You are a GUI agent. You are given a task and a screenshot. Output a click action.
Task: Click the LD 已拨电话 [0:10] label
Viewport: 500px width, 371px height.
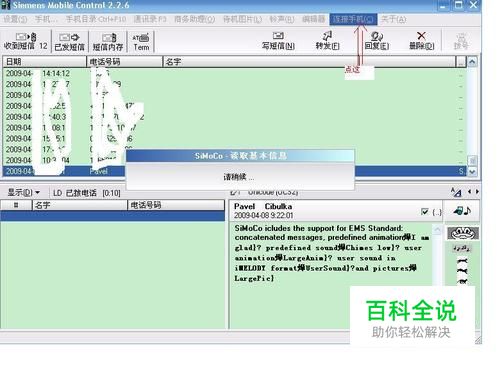point(87,193)
